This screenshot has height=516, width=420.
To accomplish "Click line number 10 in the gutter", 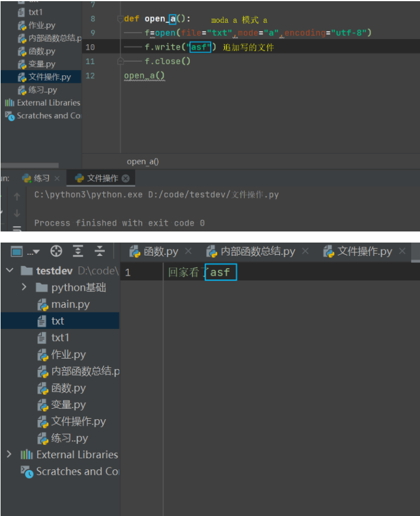I will [x=90, y=47].
